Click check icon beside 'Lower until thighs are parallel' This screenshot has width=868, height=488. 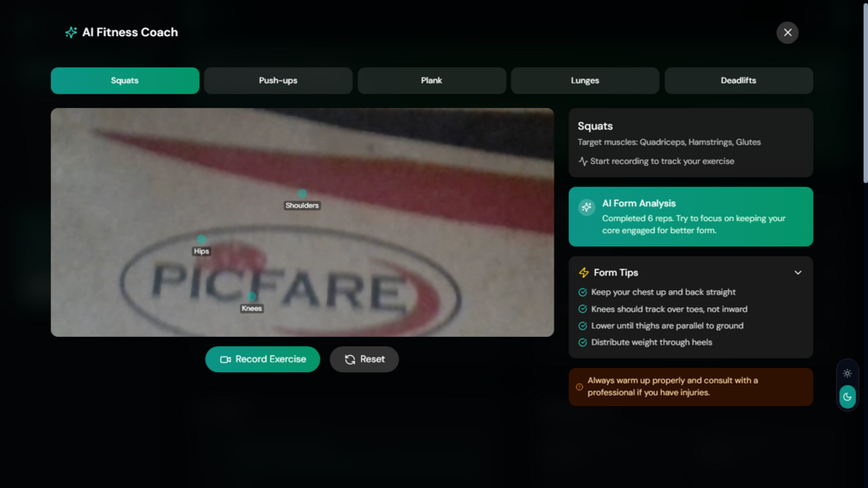582,326
